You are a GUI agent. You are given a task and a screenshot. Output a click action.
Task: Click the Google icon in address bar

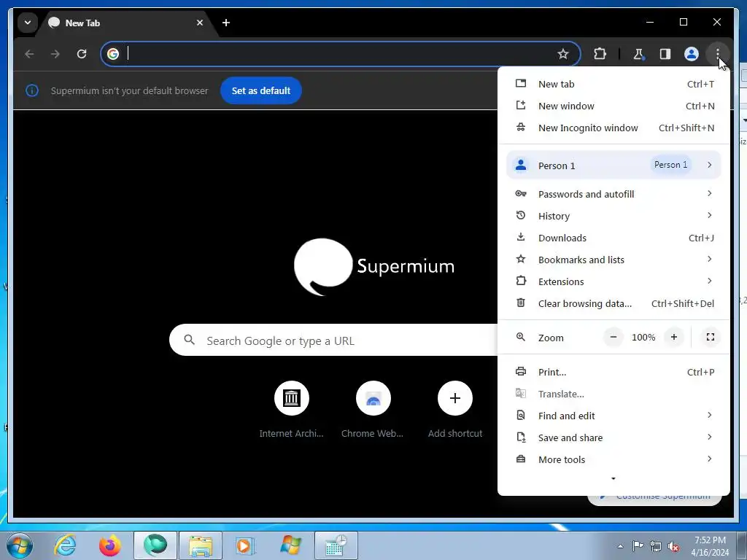[113, 54]
